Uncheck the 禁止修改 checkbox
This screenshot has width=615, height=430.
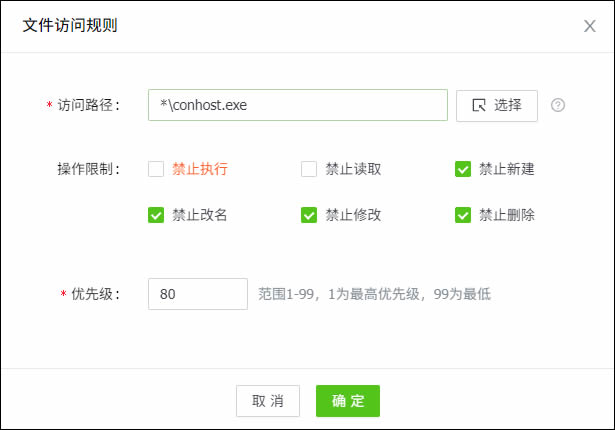(x=309, y=215)
